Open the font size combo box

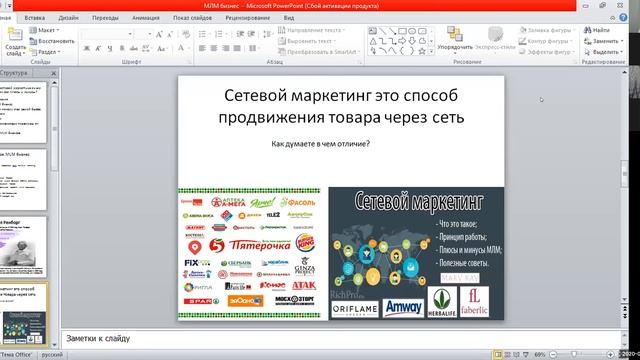144,34
